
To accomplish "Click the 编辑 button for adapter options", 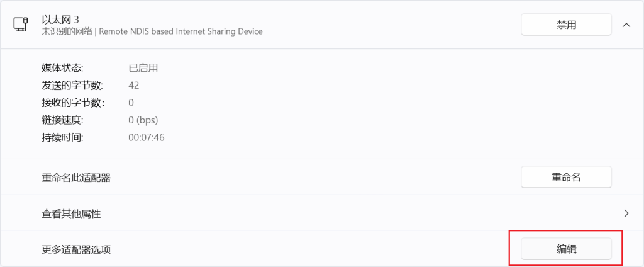I will pos(566,249).
